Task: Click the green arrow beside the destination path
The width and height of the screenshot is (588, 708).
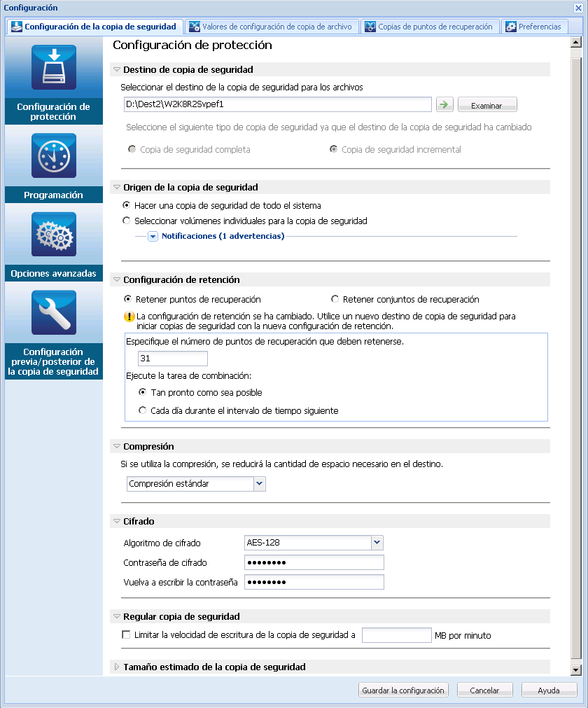Action: pyautogui.click(x=444, y=104)
